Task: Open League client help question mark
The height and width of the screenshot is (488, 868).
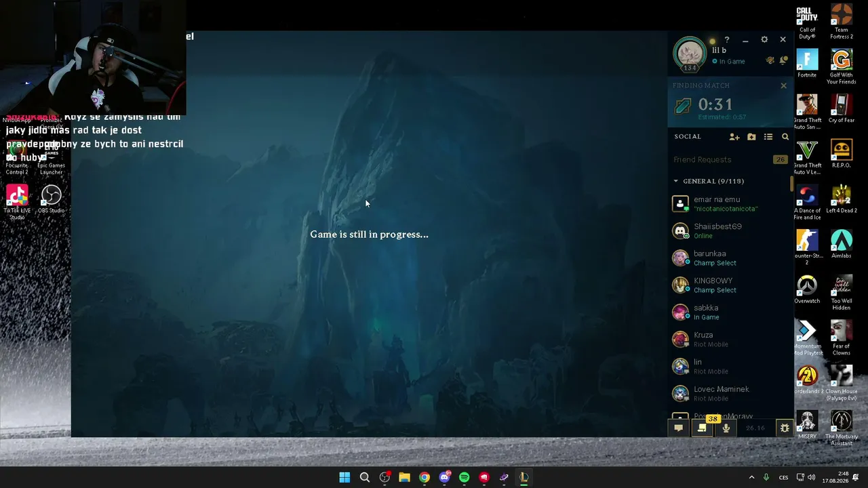Action: point(726,40)
